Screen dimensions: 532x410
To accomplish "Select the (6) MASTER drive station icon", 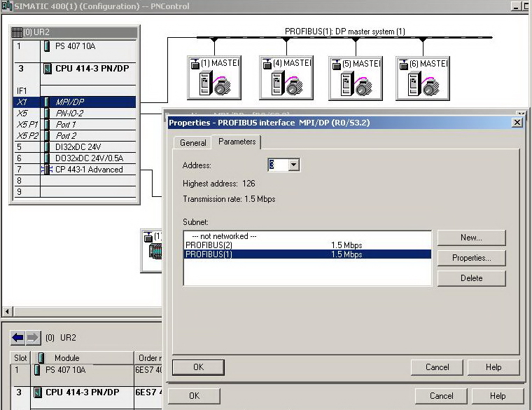I will coord(423,78).
